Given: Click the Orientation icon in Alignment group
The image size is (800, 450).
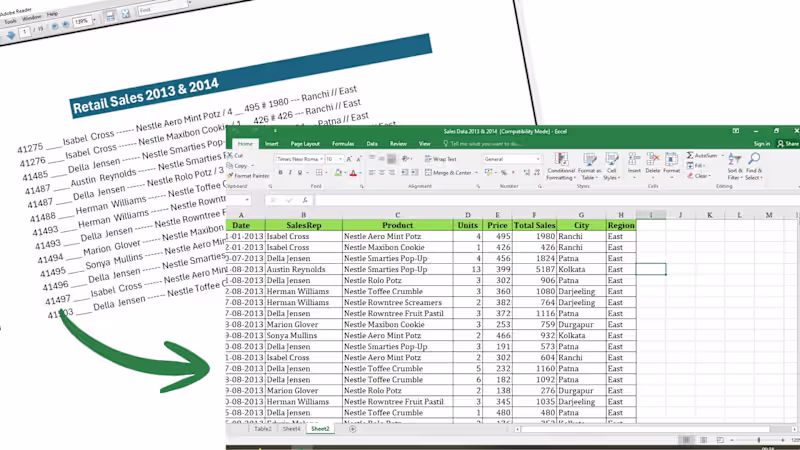Looking at the screenshot, I should click(x=406, y=159).
